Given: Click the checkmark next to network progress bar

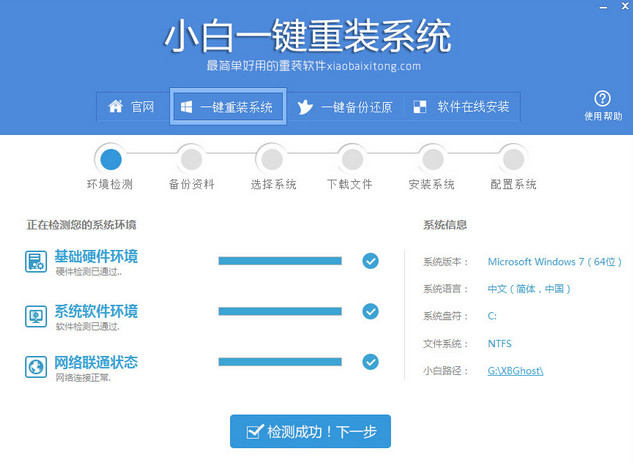Looking at the screenshot, I should (x=370, y=362).
